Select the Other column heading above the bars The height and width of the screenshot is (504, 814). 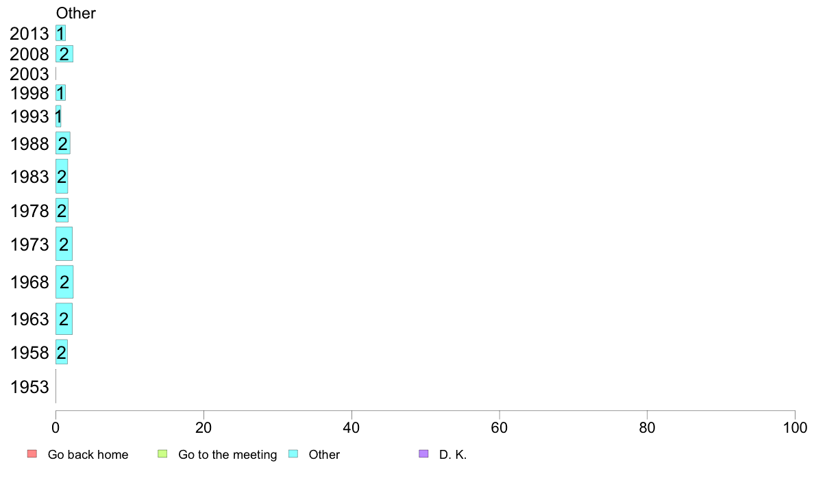(x=76, y=13)
